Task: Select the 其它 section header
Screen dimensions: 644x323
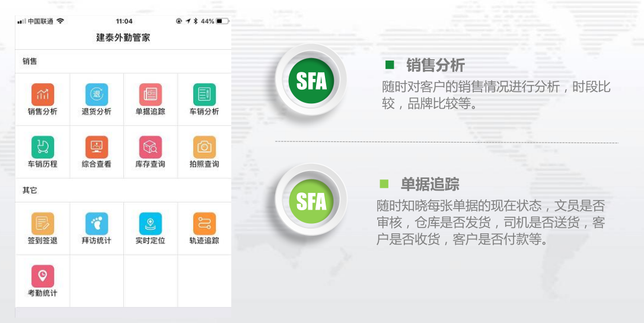Action: point(30,191)
